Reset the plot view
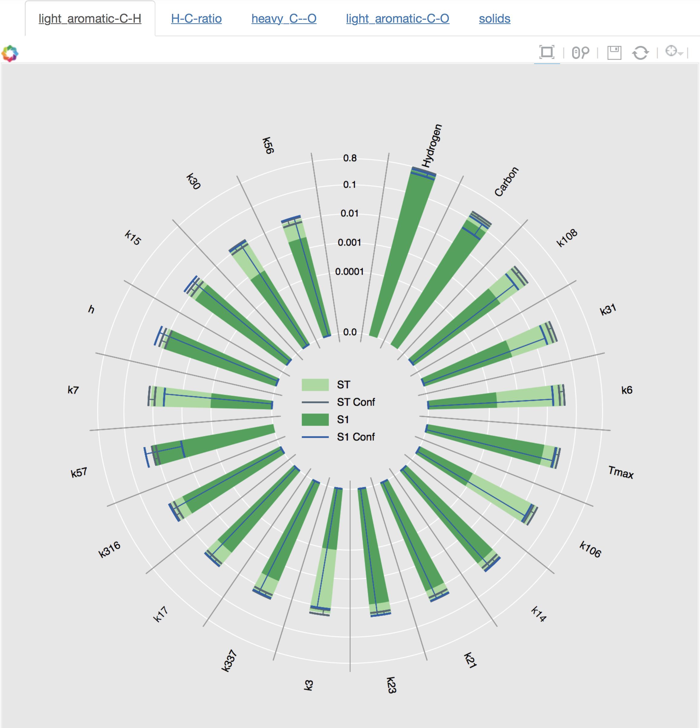Image resolution: width=700 pixels, height=728 pixels. (640, 52)
